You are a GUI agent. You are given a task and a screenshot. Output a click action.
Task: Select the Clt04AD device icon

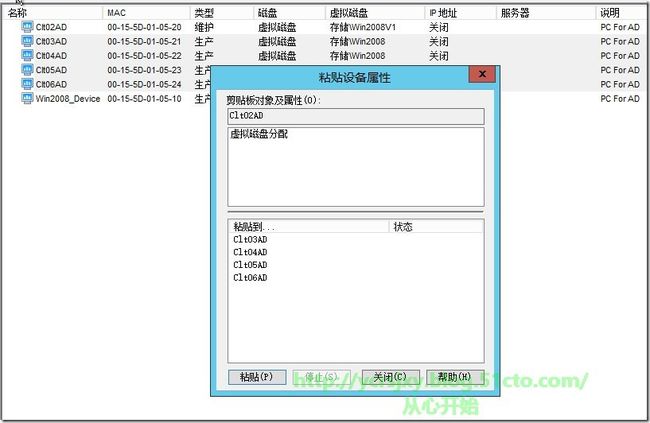pyautogui.click(x=27, y=56)
